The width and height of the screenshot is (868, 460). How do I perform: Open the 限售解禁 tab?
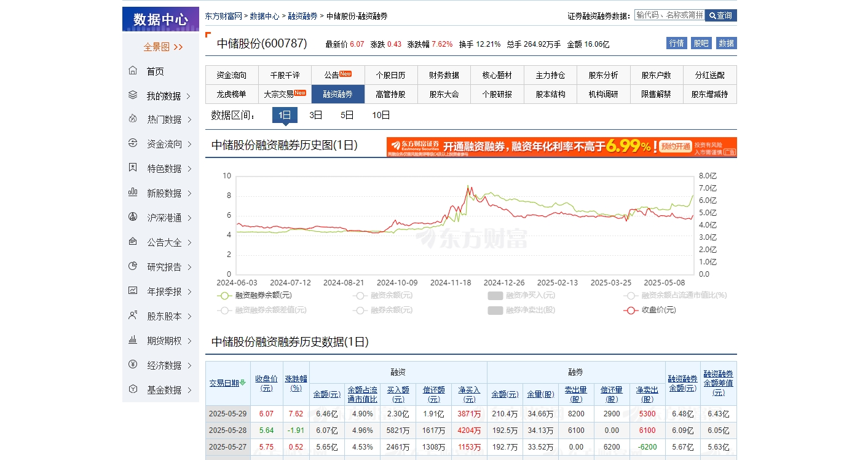656,94
